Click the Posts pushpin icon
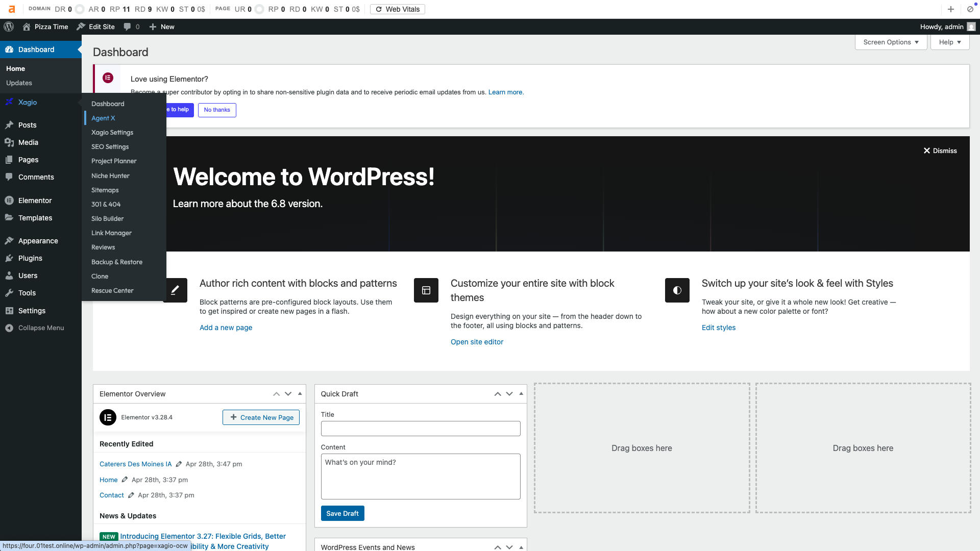The height and width of the screenshot is (551, 980). coord(9,125)
